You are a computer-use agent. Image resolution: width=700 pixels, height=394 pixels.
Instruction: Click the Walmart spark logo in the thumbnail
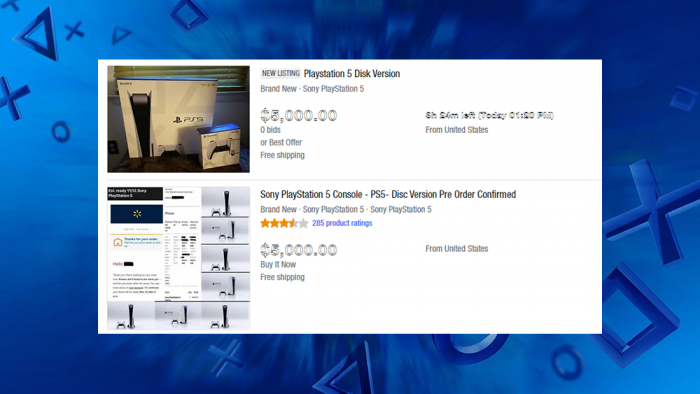[x=137, y=214]
